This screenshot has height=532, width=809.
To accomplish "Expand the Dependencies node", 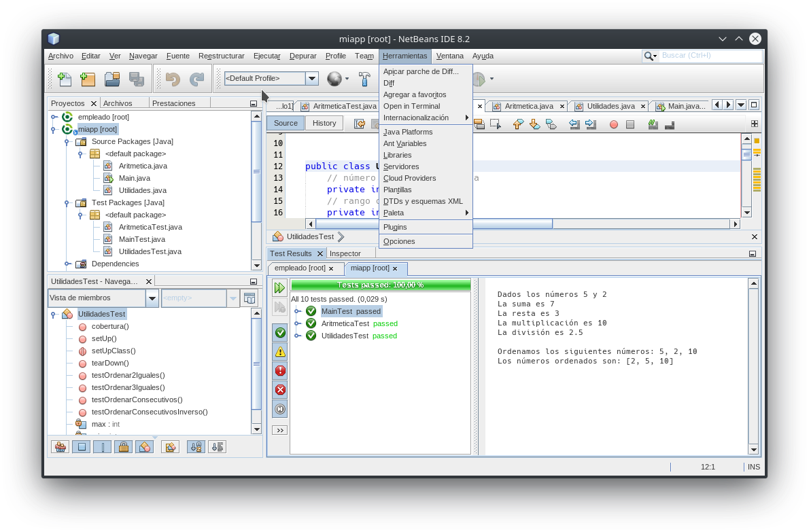I will 67,264.
